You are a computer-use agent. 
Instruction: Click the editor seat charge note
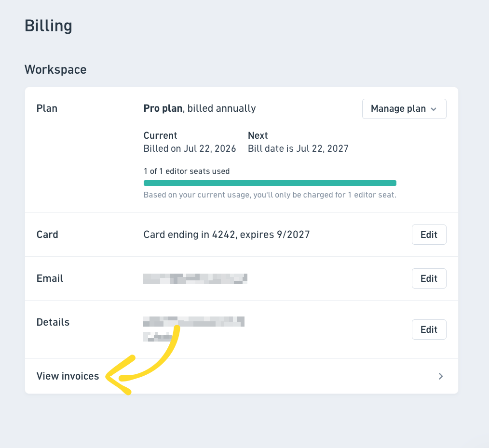270,195
